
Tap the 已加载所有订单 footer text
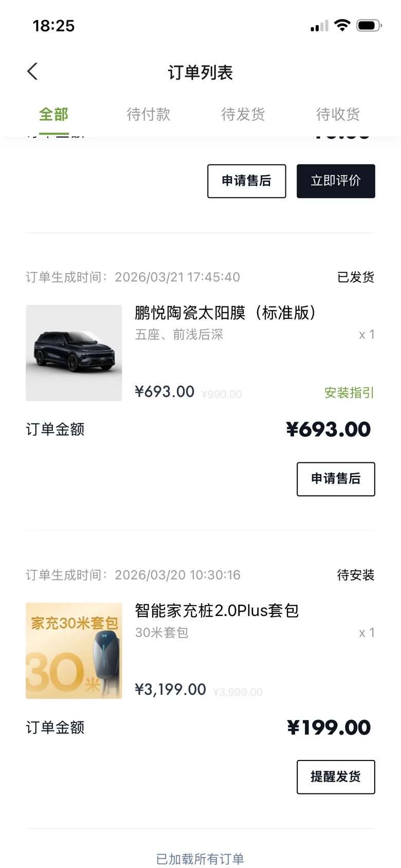(x=200, y=859)
